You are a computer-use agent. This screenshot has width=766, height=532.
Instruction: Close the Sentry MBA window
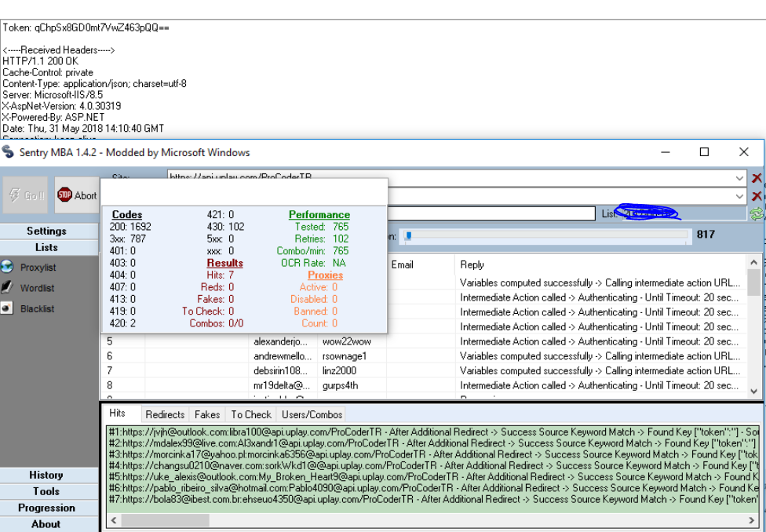tap(743, 152)
